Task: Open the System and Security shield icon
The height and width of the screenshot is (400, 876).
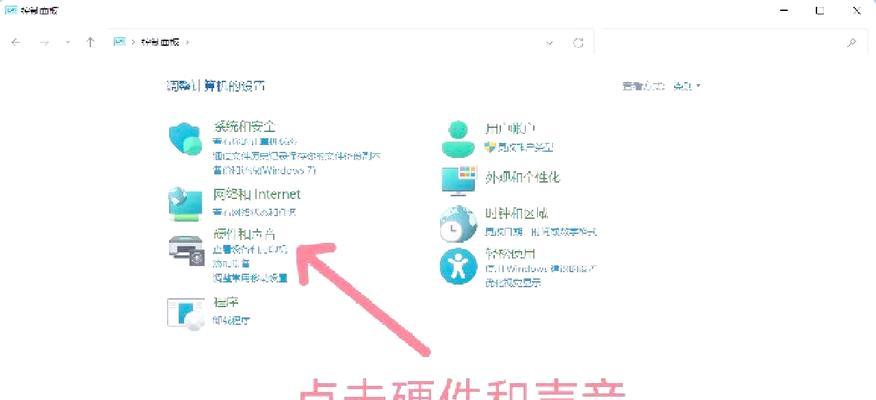Action: click(x=185, y=139)
